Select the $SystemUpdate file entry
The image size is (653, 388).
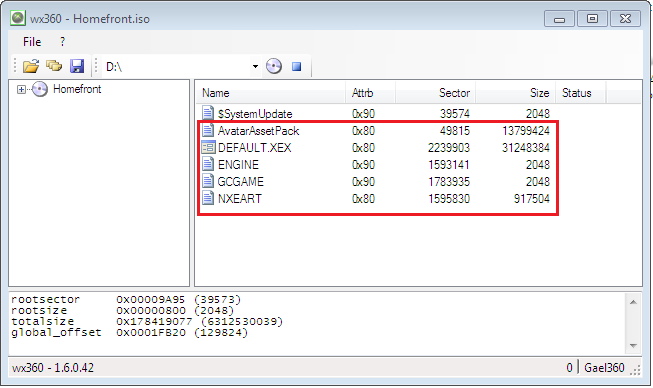tap(255, 114)
